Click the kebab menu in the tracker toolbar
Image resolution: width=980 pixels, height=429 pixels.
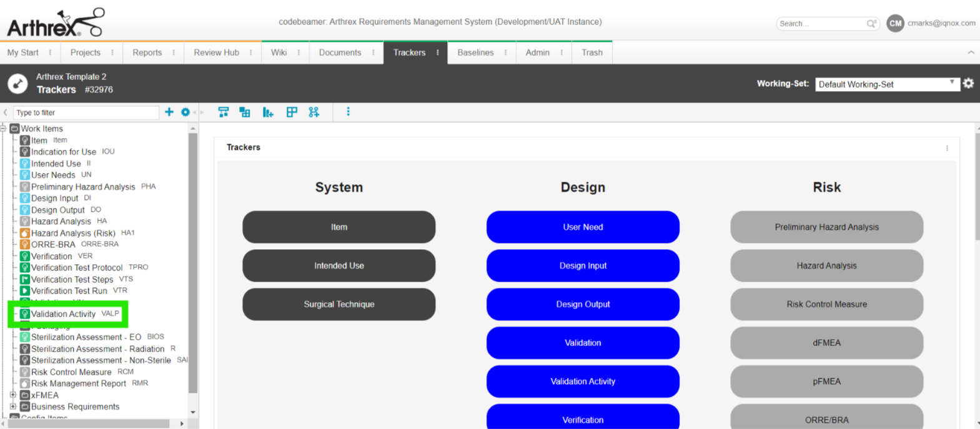pyautogui.click(x=348, y=112)
